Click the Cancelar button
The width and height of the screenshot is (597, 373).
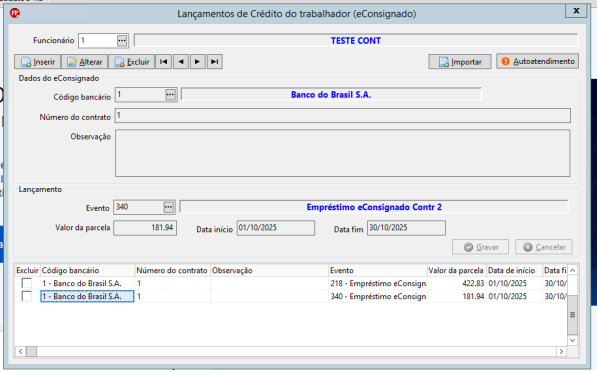click(x=544, y=247)
